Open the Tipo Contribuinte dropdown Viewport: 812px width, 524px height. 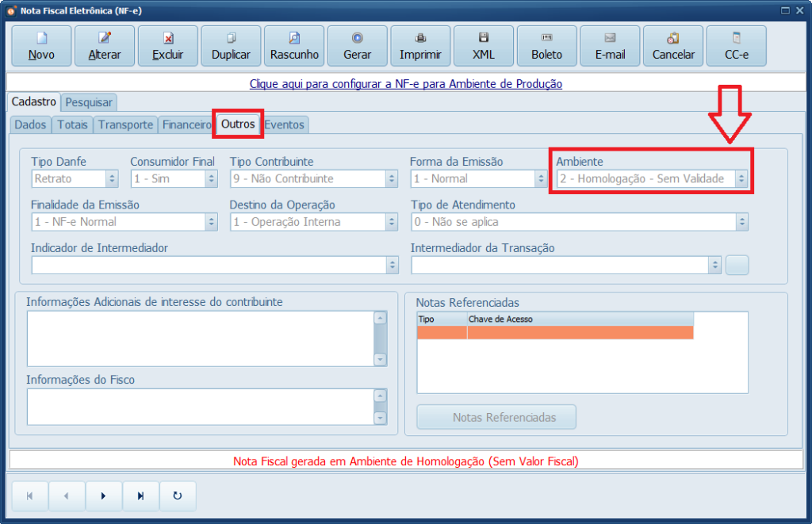click(392, 179)
